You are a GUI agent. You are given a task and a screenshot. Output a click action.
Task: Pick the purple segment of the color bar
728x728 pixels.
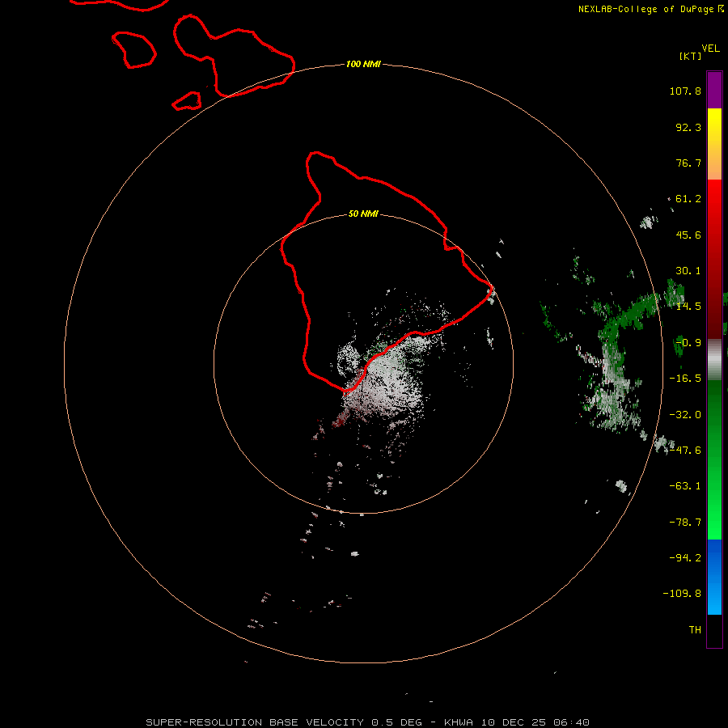[714, 90]
